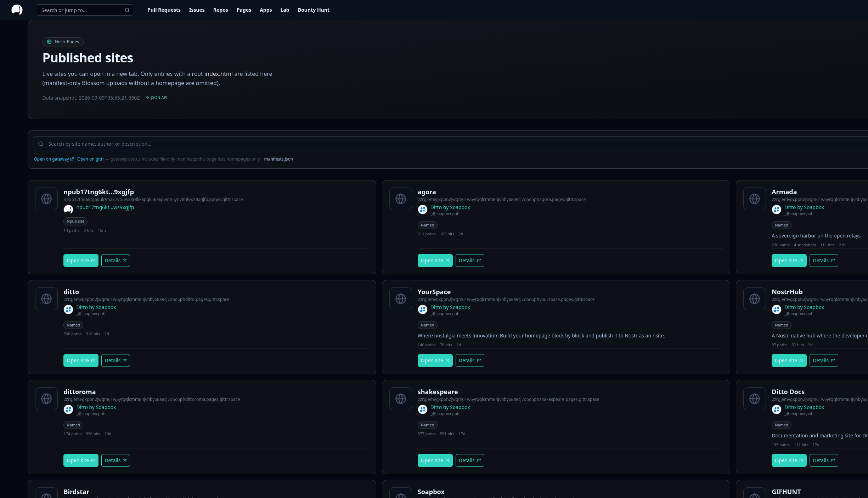Click globe icon on YourSpace card
Screen dimensions: 868x498
tap(401, 299)
